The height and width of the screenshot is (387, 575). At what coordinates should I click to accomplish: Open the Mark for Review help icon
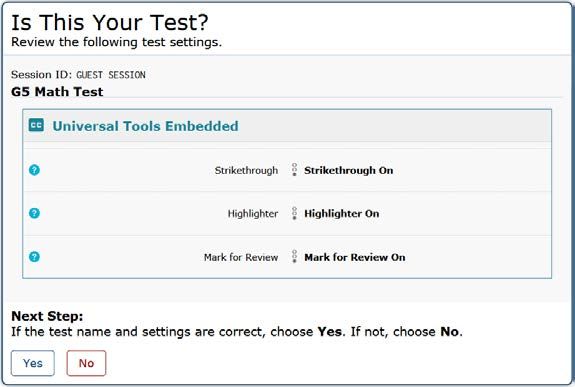(x=34, y=257)
